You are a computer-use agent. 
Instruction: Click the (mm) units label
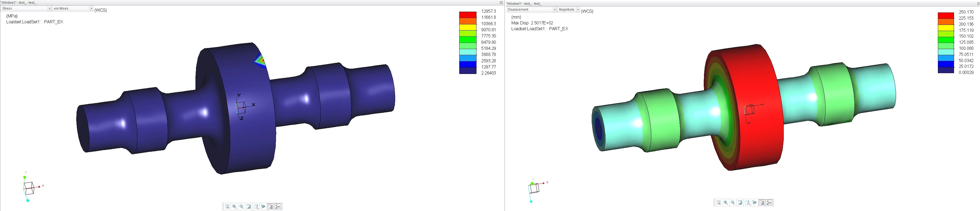click(x=516, y=17)
